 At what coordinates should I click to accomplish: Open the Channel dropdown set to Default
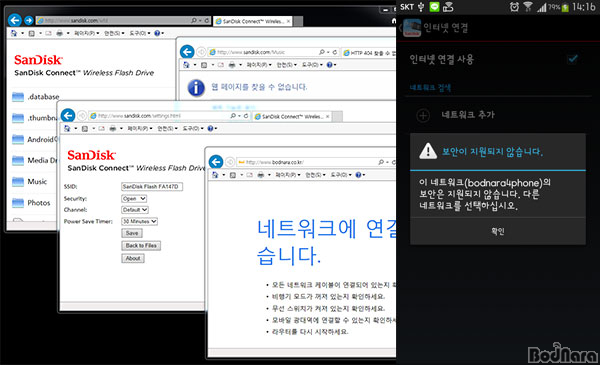click(135, 210)
